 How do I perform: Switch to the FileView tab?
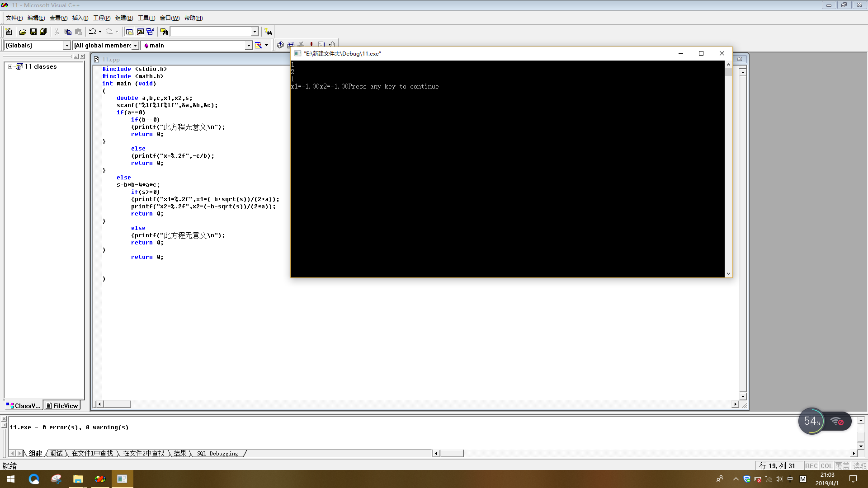coord(62,406)
